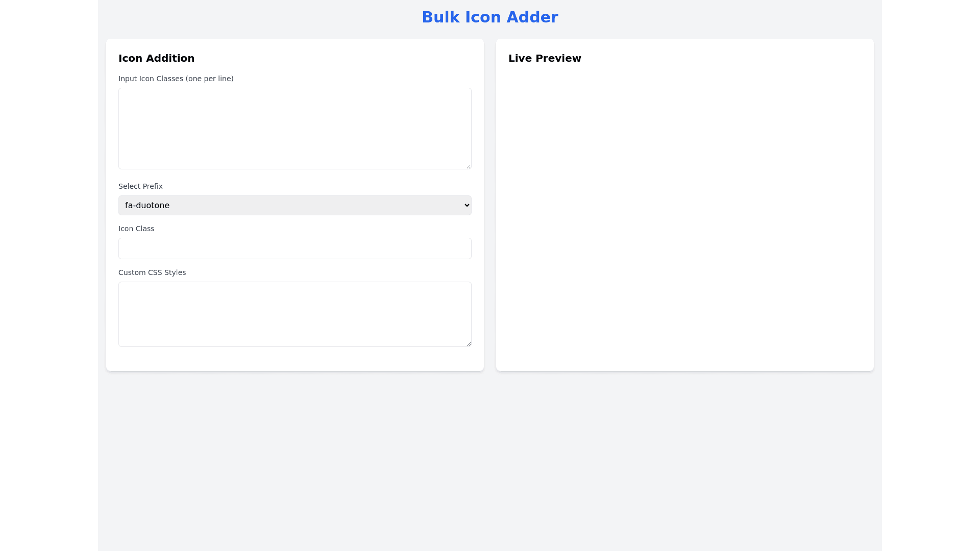Click the blank space under the Custom CSS textarea
The width and height of the screenshot is (980, 551).
coord(295,359)
